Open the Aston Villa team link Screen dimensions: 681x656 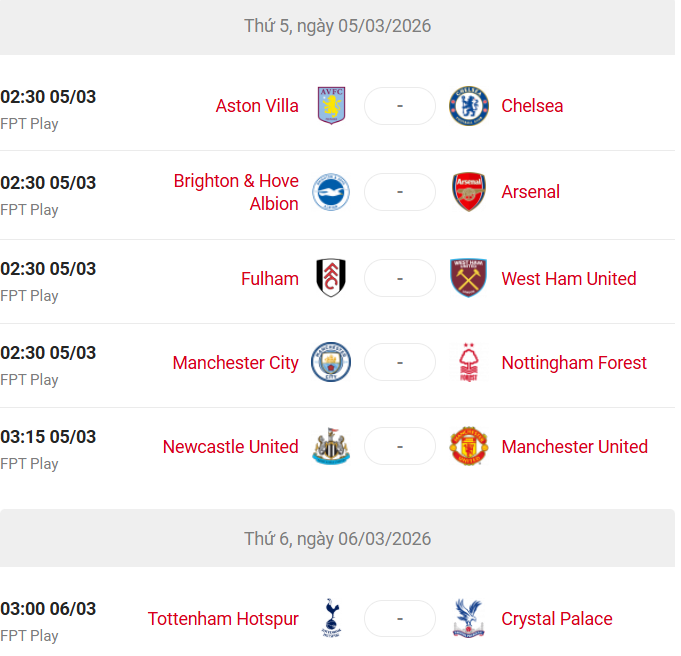coord(259,107)
